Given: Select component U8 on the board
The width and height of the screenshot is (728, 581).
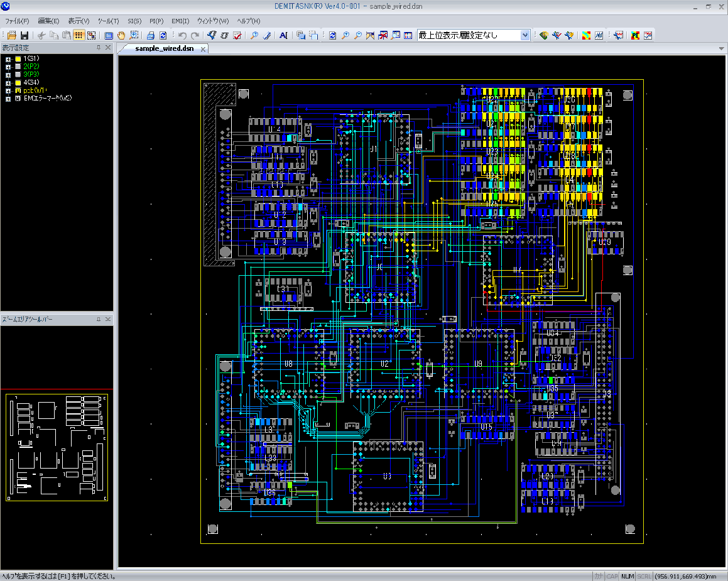Looking at the screenshot, I should (288, 364).
